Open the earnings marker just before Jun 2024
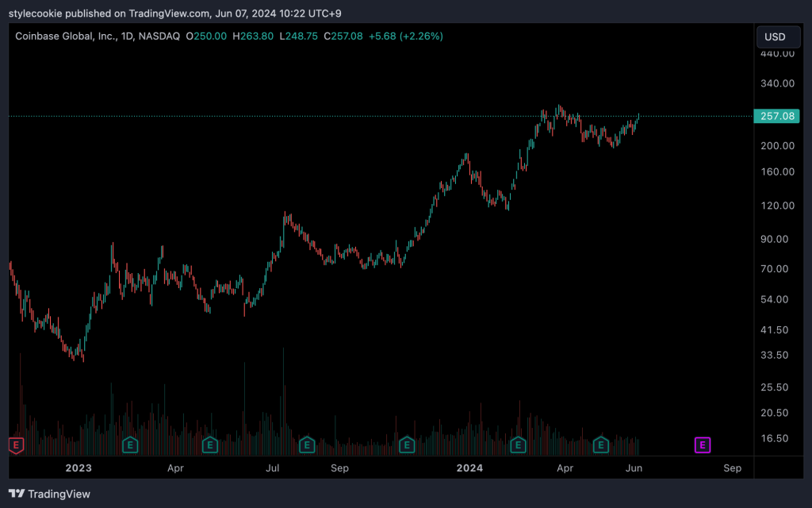The height and width of the screenshot is (508, 812). tap(601, 444)
